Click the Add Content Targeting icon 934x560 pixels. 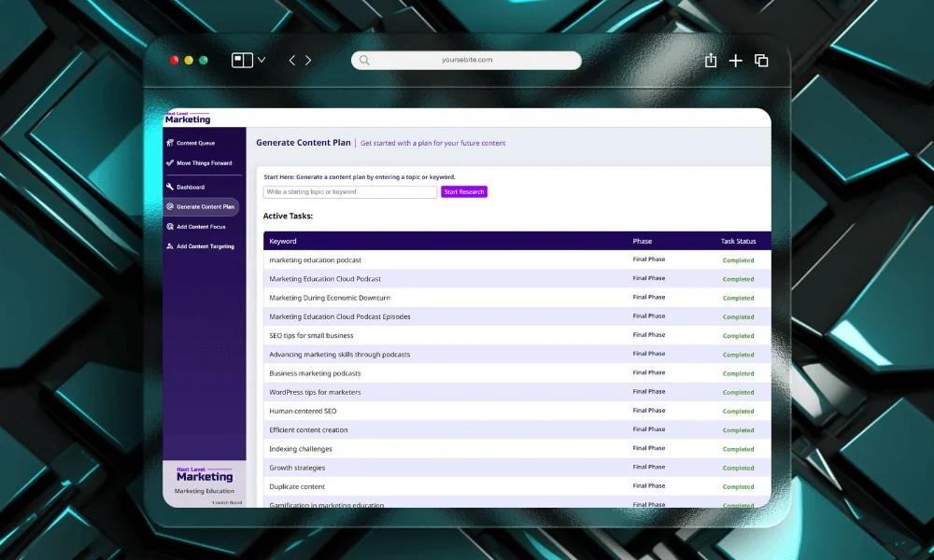(x=170, y=246)
